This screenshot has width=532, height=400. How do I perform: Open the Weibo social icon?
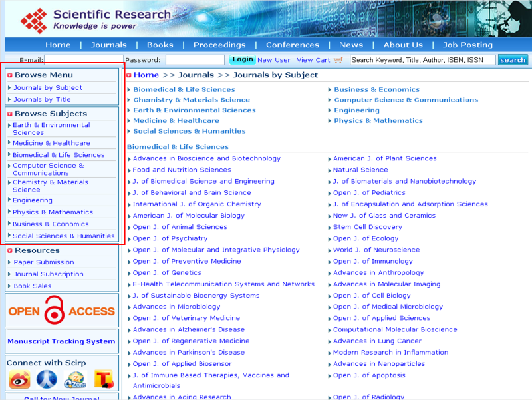(x=20, y=379)
